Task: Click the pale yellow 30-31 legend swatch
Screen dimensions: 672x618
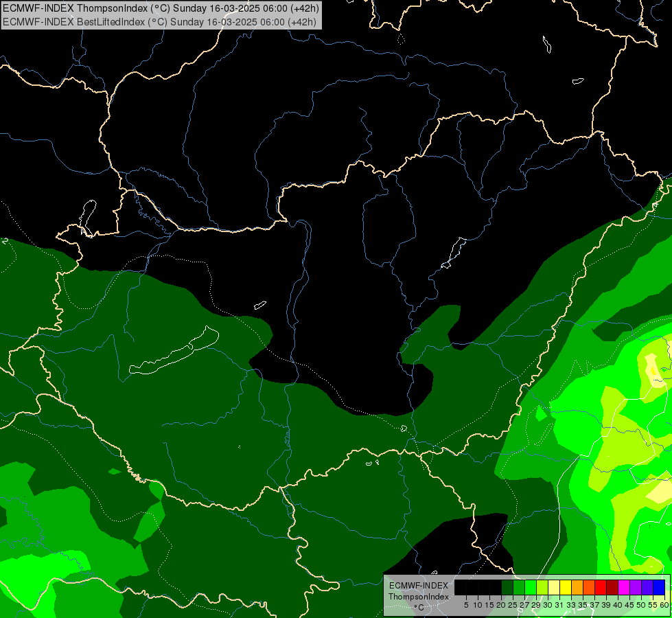Action: (554, 587)
